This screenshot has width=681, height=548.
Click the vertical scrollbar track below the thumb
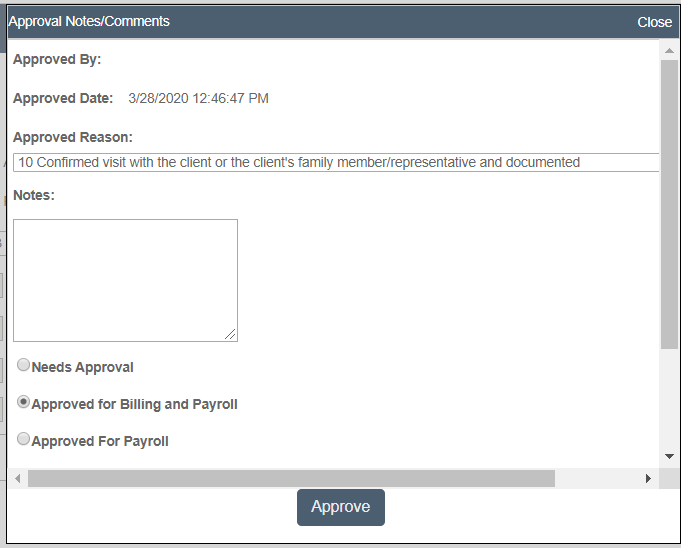click(669, 397)
